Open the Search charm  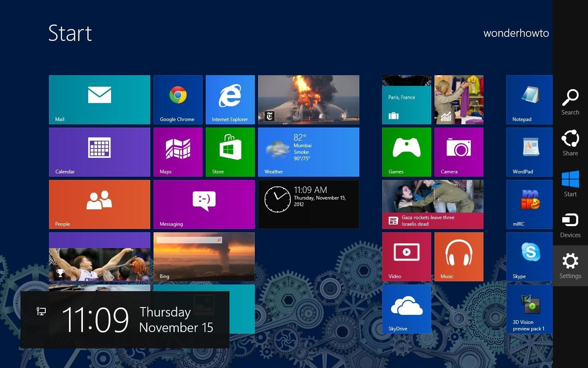click(570, 102)
